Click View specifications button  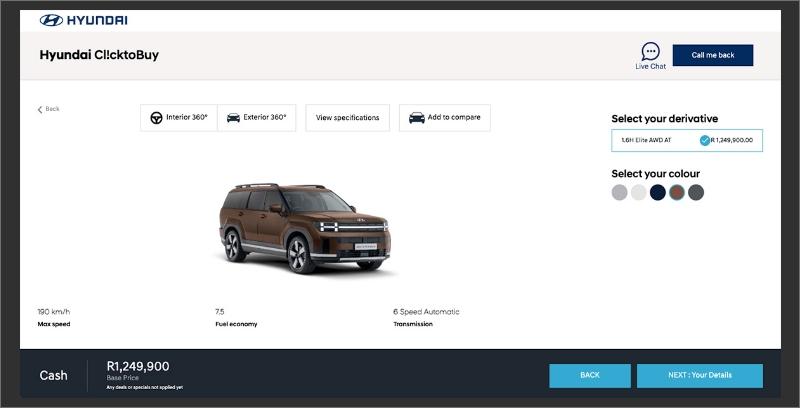click(x=347, y=118)
